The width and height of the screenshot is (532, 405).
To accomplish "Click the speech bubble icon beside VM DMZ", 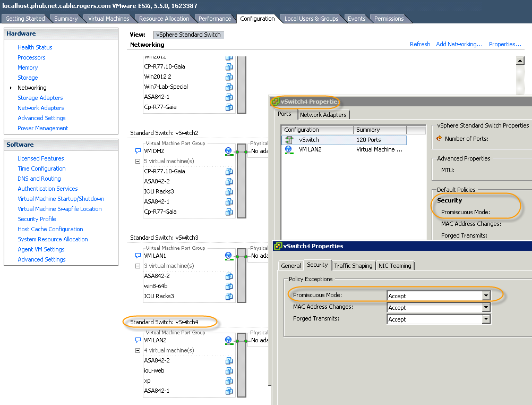I will [x=138, y=151].
